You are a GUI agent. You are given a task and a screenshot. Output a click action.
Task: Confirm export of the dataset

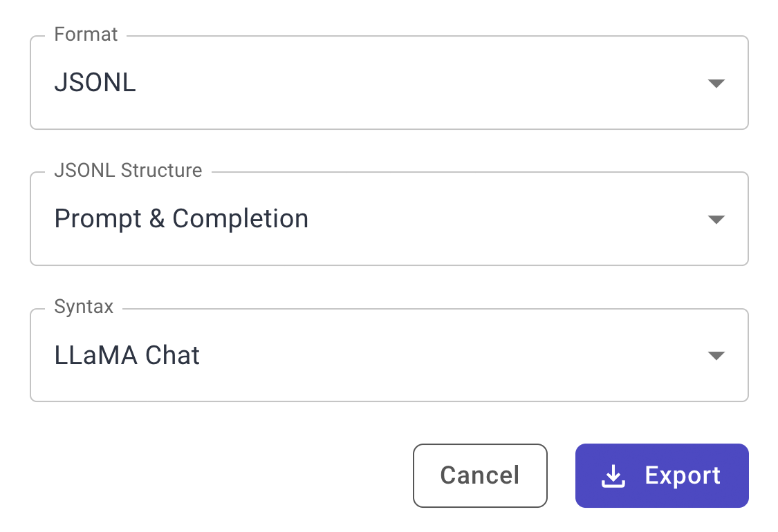pos(661,475)
